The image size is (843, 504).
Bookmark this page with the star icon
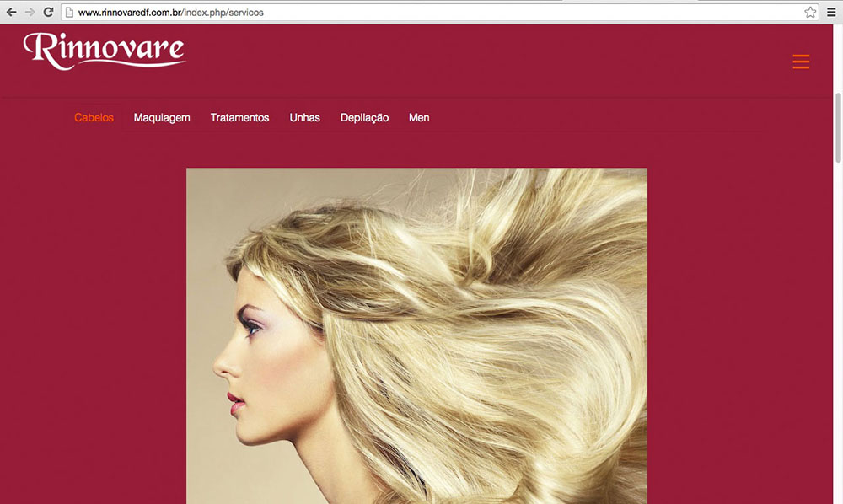tap(810, 13)
